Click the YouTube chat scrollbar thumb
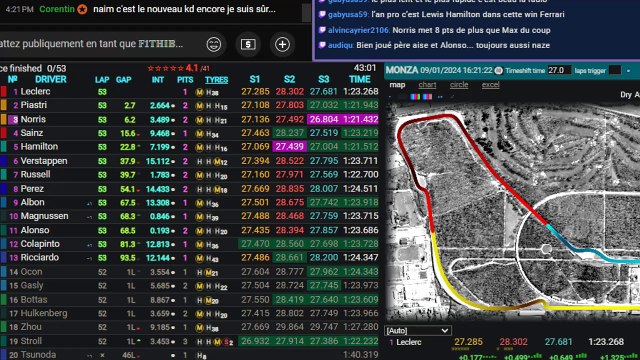This screenshot has height=360, width=640. pyautogui.click(x=306, y=12)
